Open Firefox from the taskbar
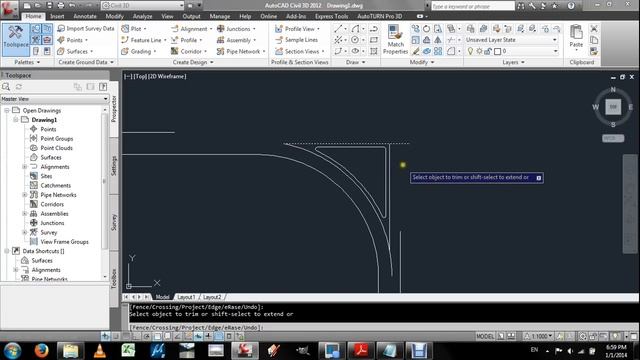Image resolution: width=640 pixels, height=360 pixels. tap(41, 351)
